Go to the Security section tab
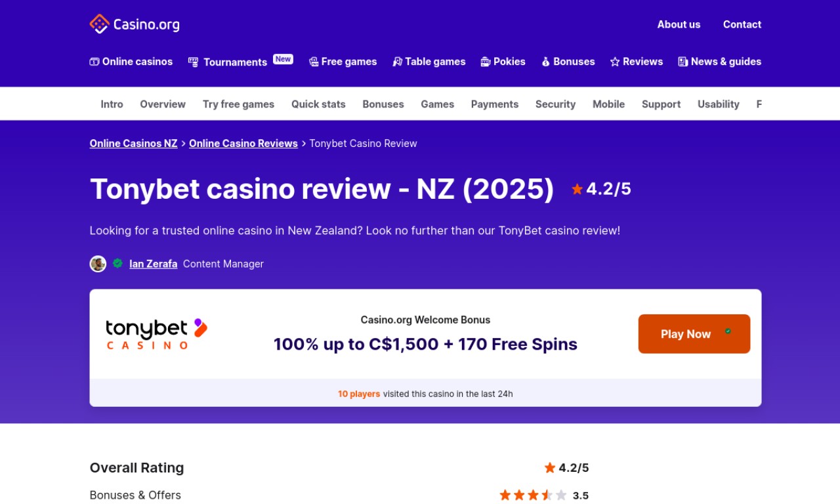 (555, 104)
